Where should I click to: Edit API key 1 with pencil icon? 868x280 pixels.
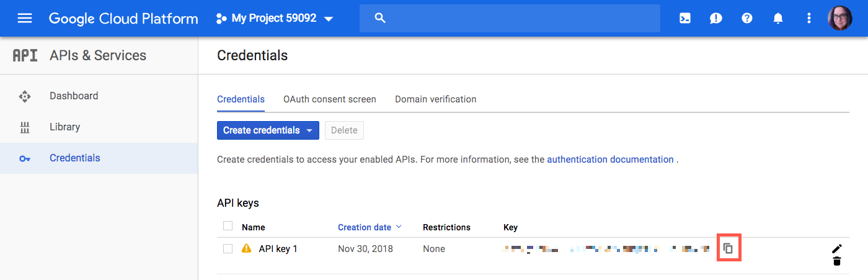pos(837,248)
